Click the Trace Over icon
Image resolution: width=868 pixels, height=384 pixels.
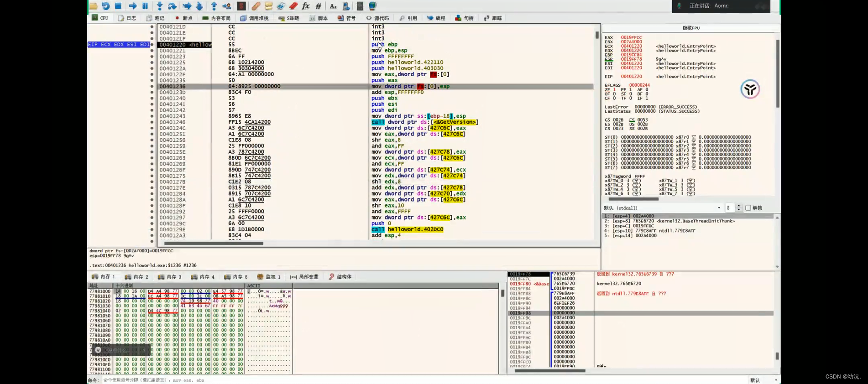coord(199,6)
